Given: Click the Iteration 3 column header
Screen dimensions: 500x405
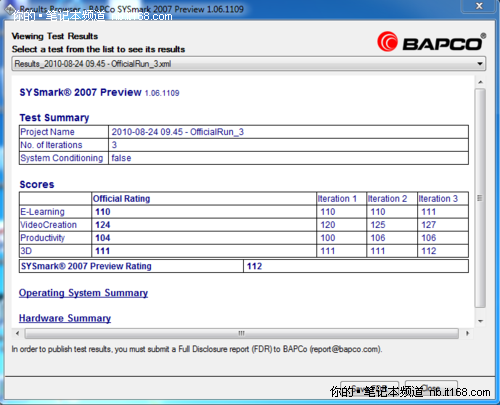Looking at the screenshot, I should point(438,199).
